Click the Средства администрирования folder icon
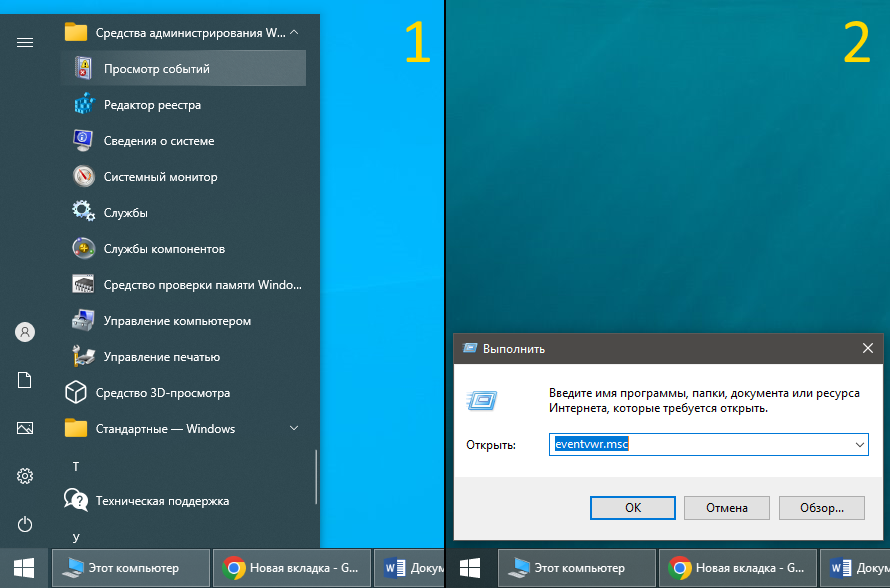 point(75,32)
